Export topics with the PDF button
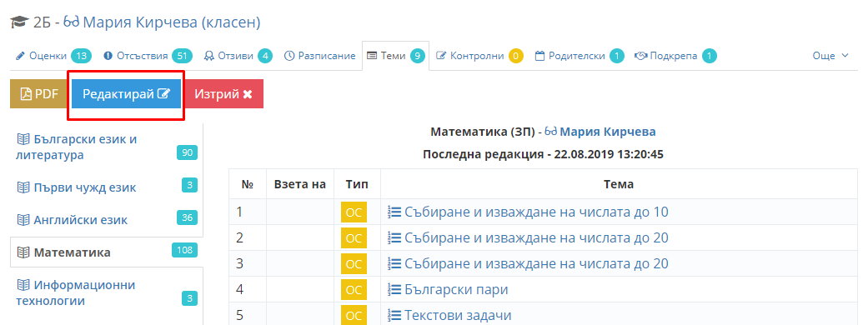Viewport: 868px width, 325px height. pos(39,94)
